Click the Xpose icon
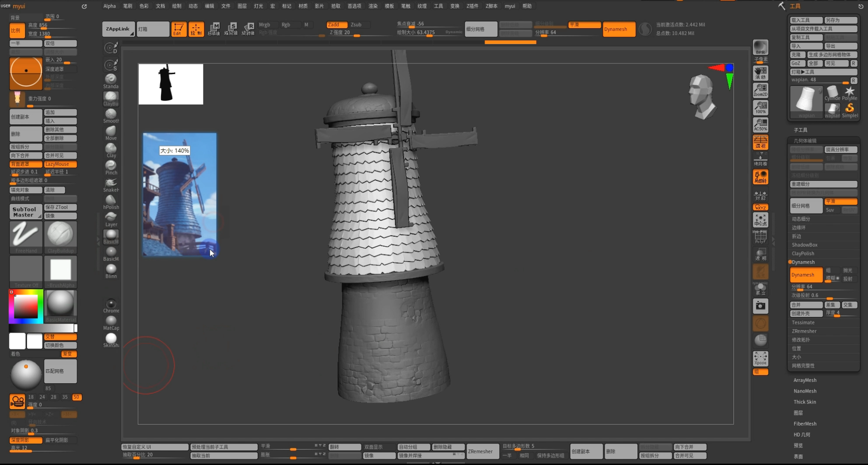The width and height of the screenshot is (868, 465). [760, 359]
